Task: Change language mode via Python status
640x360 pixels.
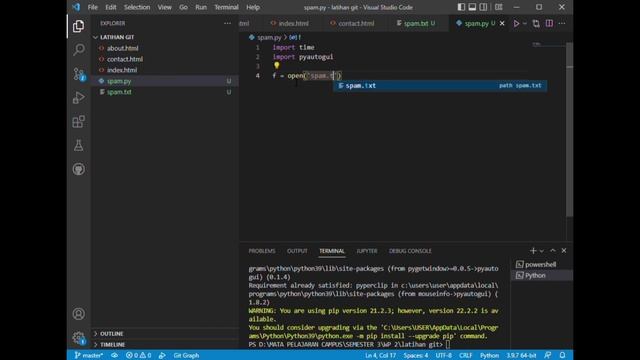Action: (x=489, y=356)
